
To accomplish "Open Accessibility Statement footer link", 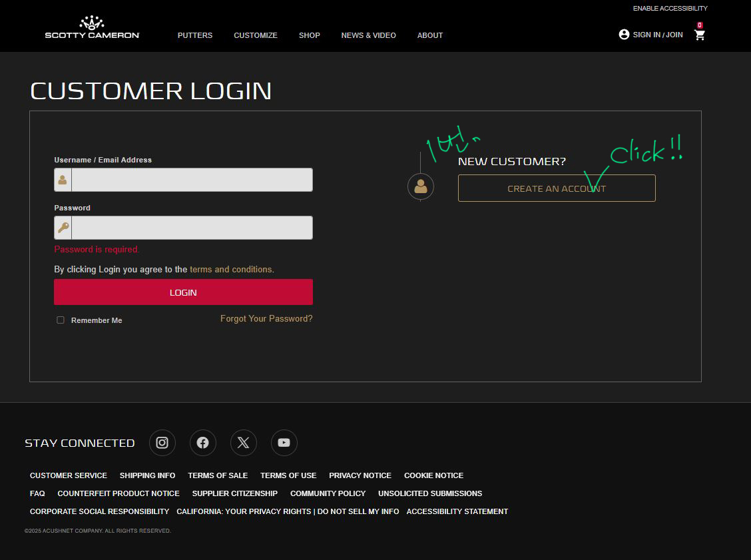I will coord(457,511).
